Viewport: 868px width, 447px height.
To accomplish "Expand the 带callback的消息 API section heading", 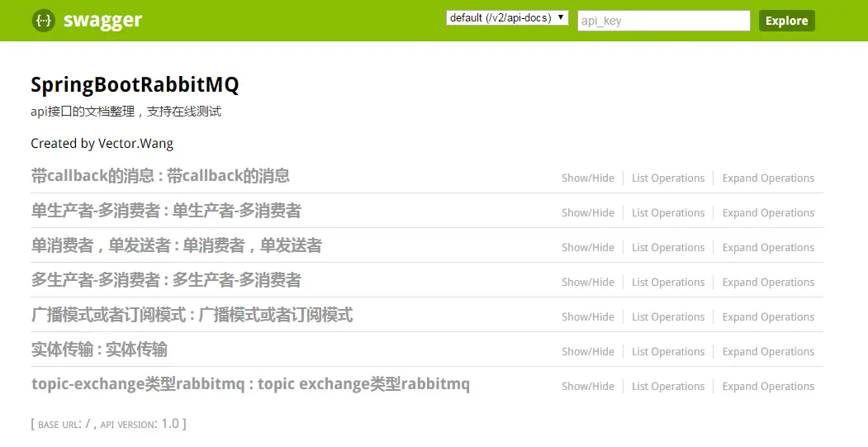I will click(160, 176).
